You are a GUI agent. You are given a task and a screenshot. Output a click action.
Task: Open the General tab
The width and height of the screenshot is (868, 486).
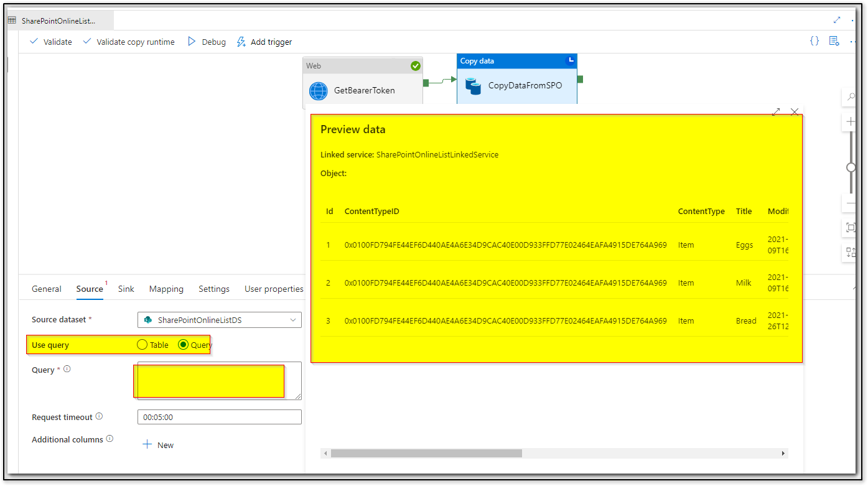47,289
